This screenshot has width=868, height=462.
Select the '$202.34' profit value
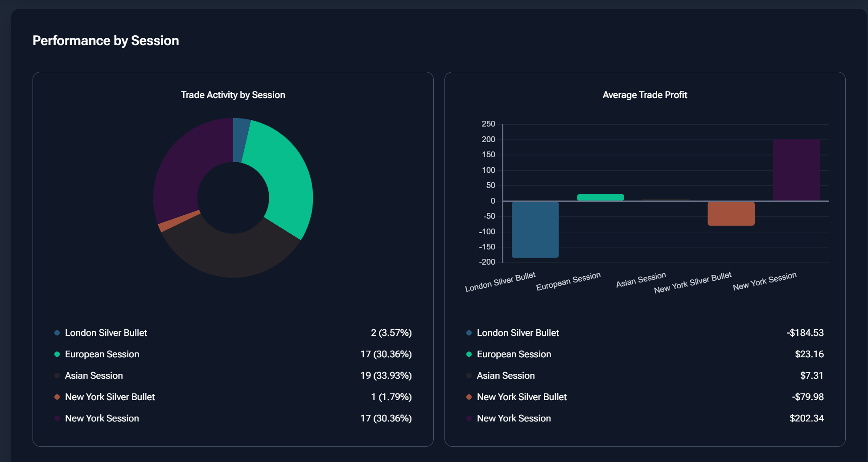tap(807, 418)
